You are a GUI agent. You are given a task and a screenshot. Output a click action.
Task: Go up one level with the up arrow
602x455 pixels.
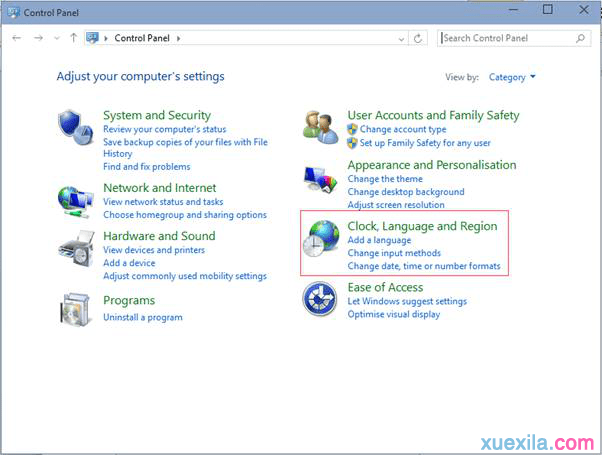[73, 38]
